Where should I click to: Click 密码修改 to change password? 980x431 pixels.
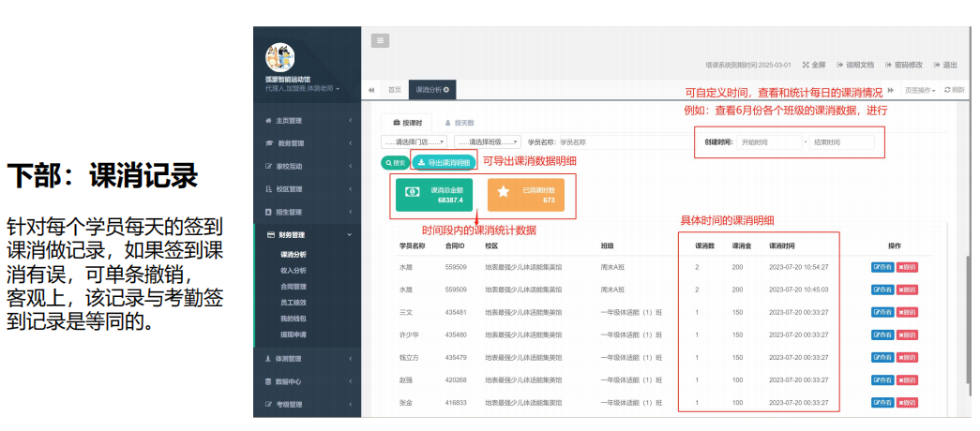click(903, 65)
